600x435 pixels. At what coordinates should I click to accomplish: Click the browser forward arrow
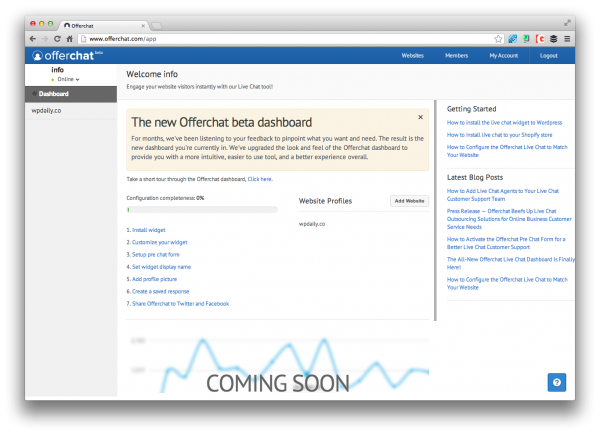point(45,39)
